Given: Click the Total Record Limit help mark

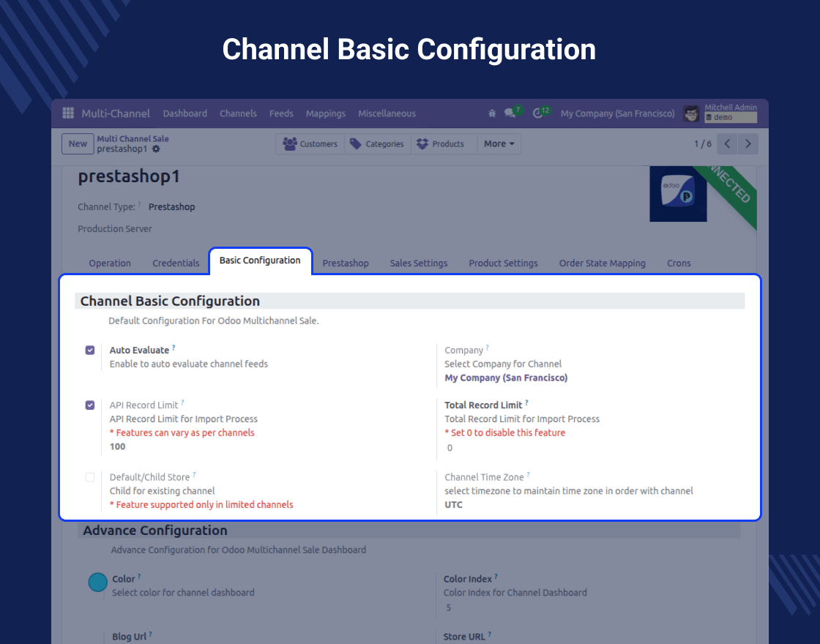Looking at the screenshot, I should tap(526, 402).
